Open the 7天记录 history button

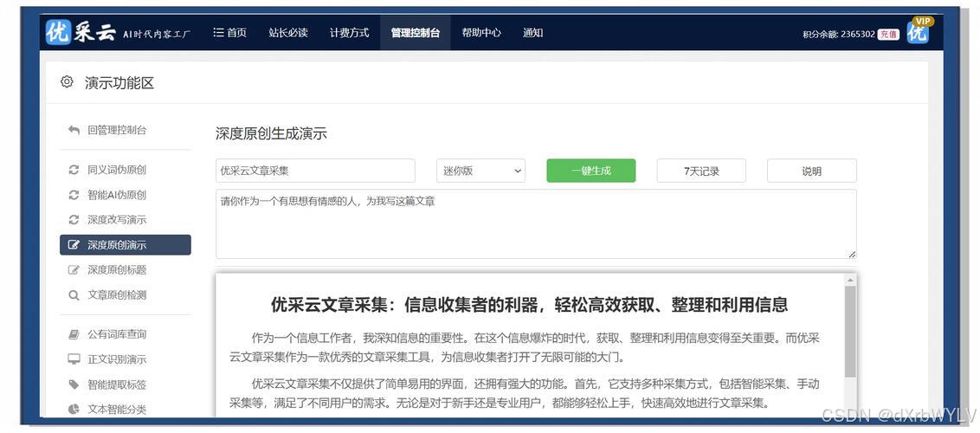[x=701, y=171]
